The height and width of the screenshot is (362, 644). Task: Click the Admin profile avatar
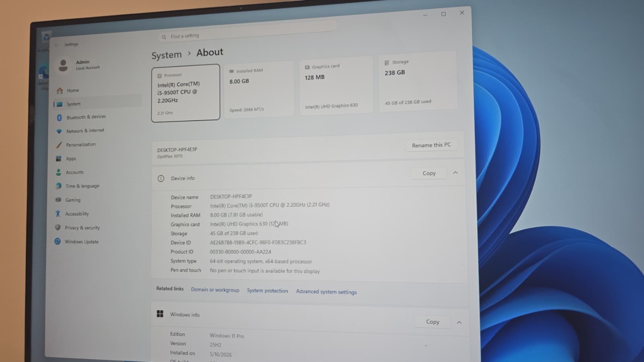(63, 65)
